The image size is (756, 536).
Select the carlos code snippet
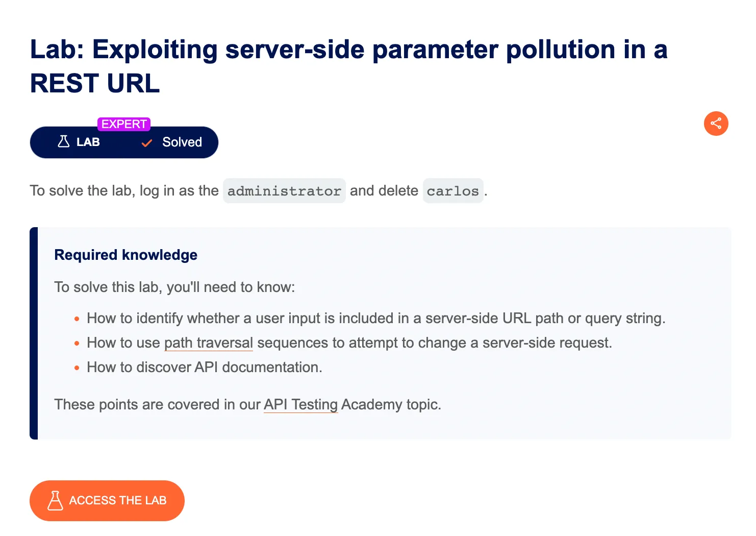[x=452, y=191]
